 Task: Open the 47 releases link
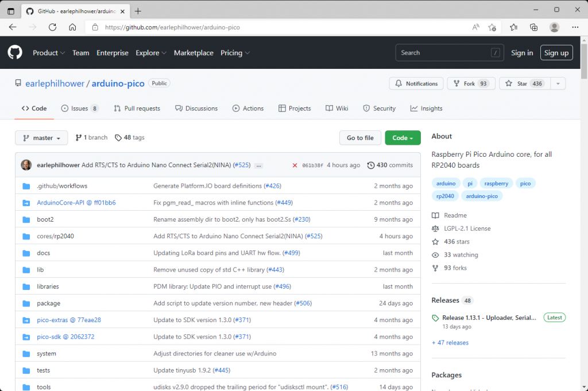pyautogui.click(x=450, y=343)
